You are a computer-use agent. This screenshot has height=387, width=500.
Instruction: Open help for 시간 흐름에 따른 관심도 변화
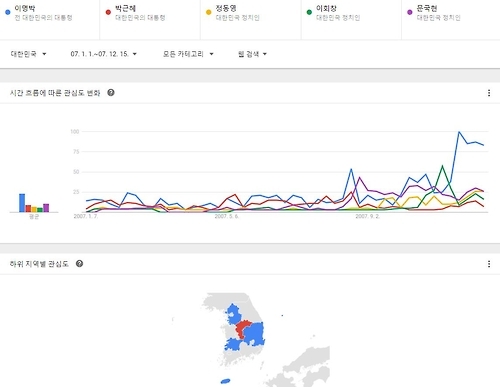tap(111, 93)
